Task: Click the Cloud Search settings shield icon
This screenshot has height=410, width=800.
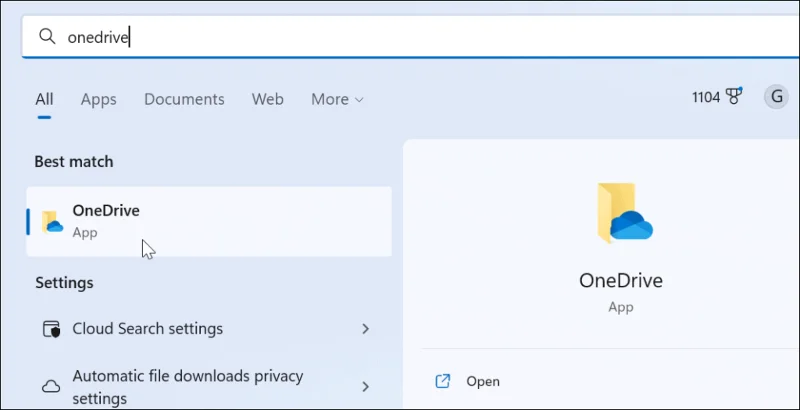Action: [x=51, y=329]
